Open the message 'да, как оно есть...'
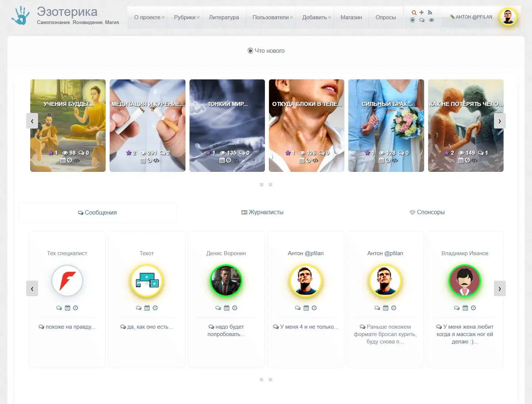The width and height of the screenshot is (532, 404). pos(147,327)
